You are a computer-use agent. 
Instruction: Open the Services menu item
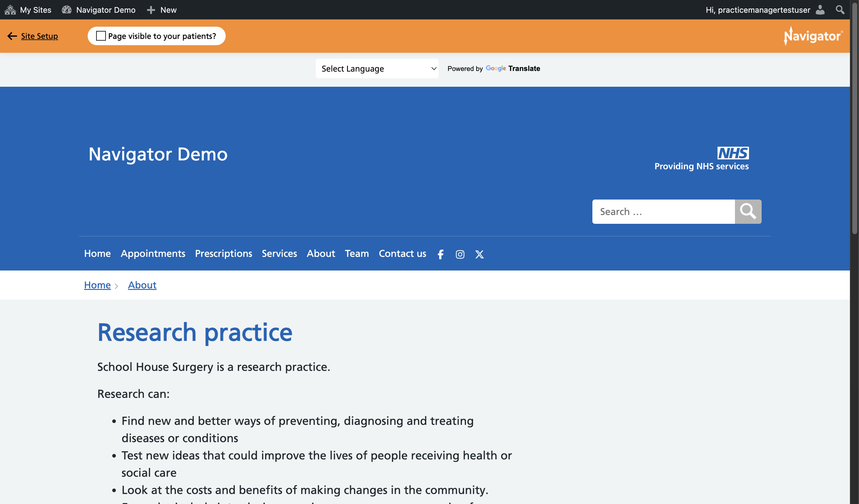280,254
